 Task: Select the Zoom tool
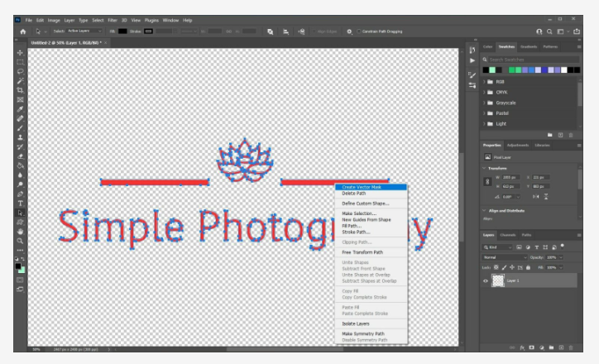tap(20, 241)
